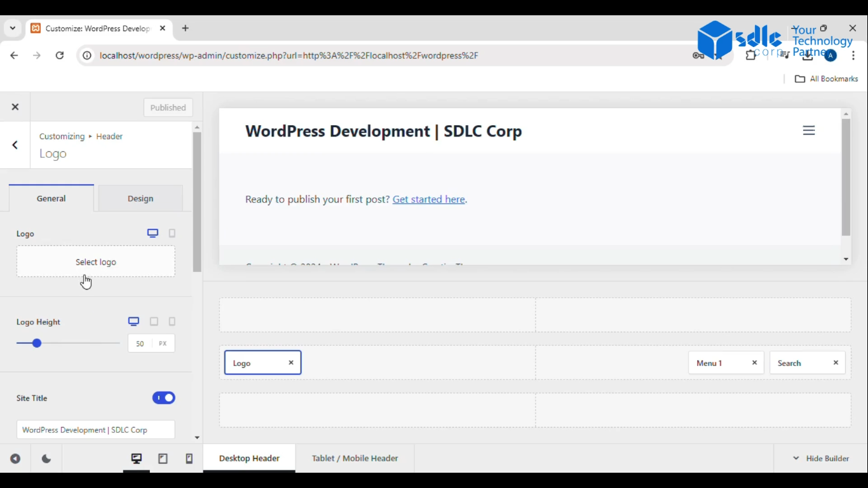The height and width of the screenshot is (488, 868).
Task: Close the Customize browser tab
Action: pos(163,29)
